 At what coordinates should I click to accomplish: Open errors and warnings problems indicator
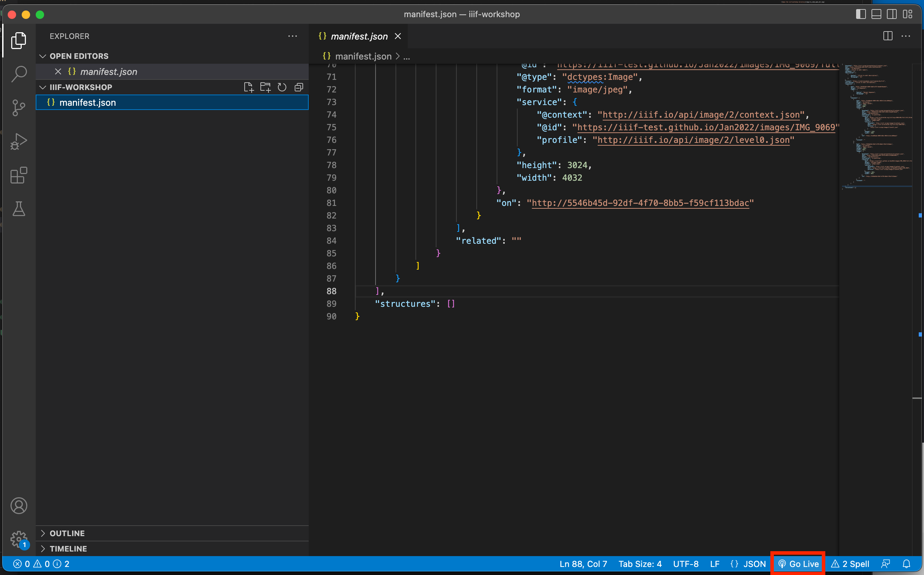41,563
